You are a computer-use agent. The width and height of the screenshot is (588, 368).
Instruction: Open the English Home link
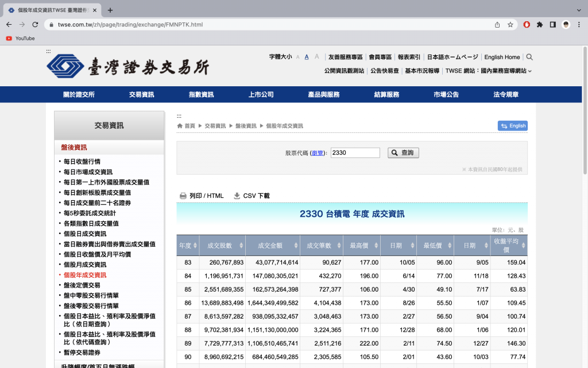coord(502,57)
